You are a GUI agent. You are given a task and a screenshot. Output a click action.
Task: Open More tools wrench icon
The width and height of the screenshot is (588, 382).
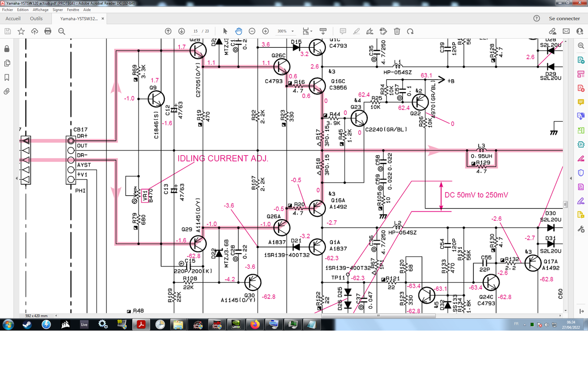[581, 229]
